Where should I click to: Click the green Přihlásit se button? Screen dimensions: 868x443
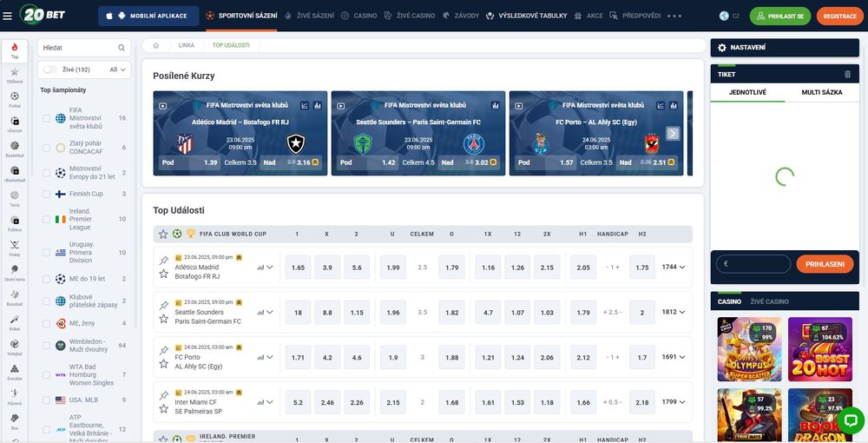coord(779,16)
